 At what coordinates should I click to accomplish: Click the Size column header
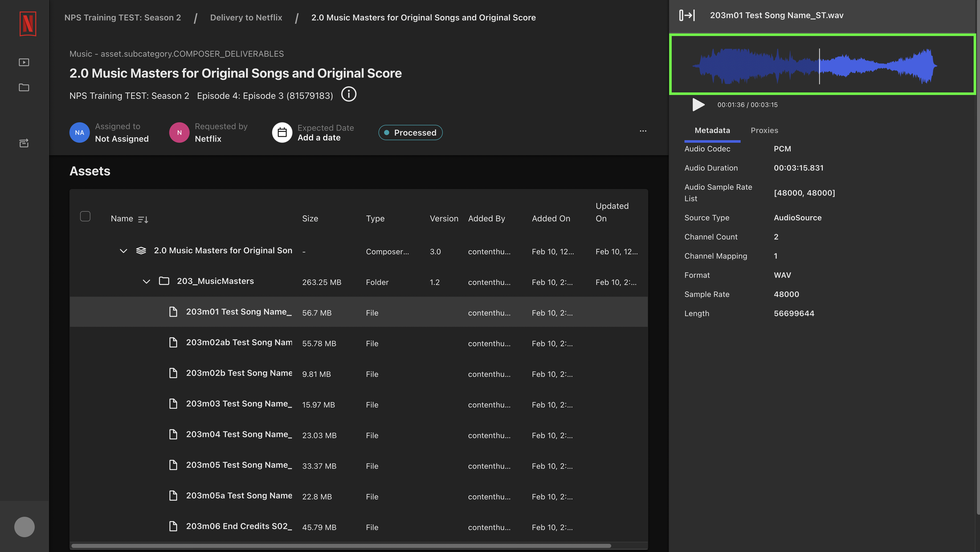pos(310,219)
